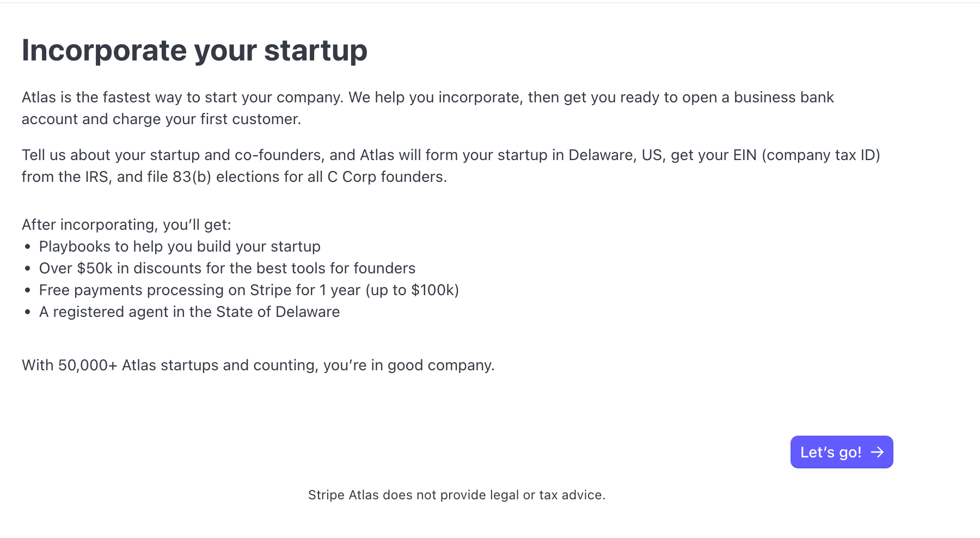Click the Stripe Atlas legal disclaimer text
980x538 pixels.
[456, 495]
